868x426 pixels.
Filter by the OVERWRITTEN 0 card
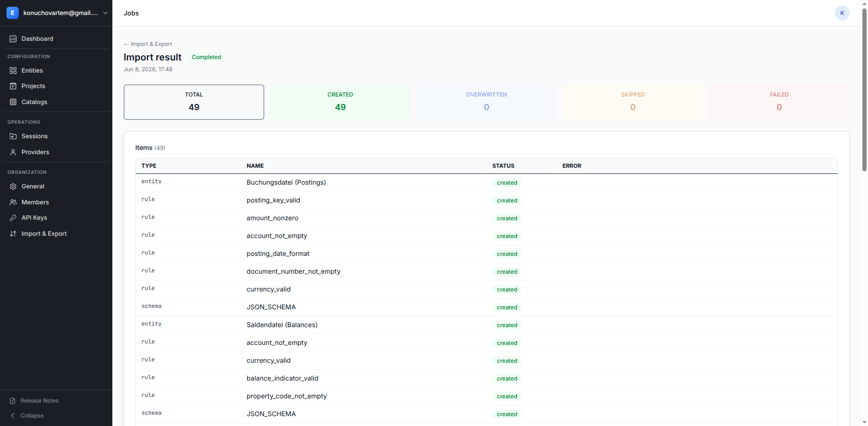tap(486, 102)
